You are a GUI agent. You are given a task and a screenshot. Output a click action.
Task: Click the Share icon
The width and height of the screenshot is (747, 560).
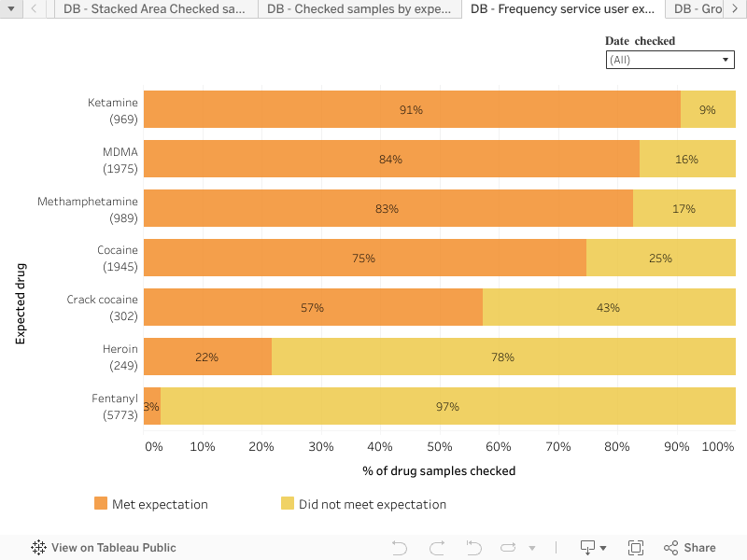(690, 548)
